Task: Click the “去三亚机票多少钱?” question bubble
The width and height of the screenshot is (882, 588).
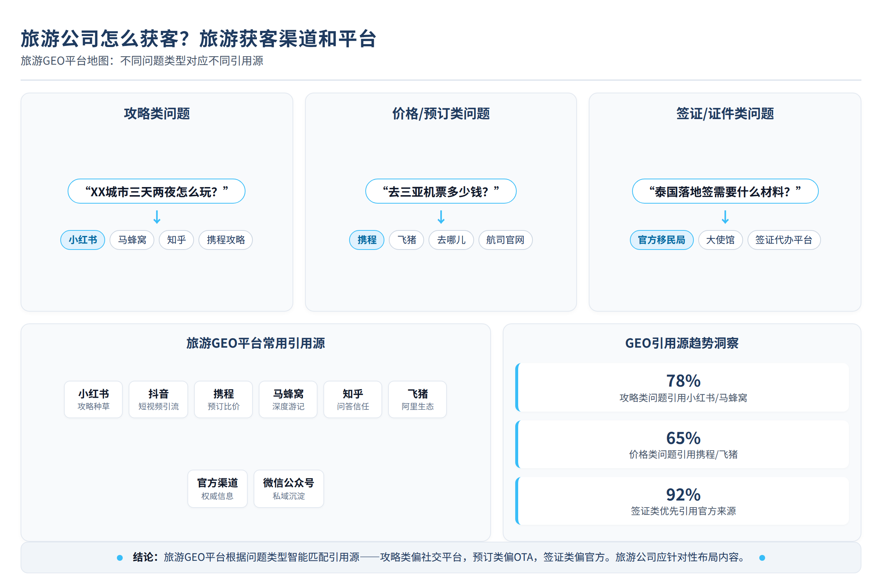Action: tap(441, 191)
